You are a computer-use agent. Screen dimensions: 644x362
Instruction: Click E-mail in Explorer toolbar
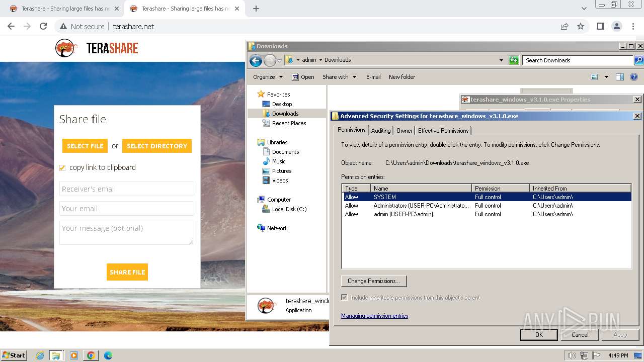[x=373, y=77]
